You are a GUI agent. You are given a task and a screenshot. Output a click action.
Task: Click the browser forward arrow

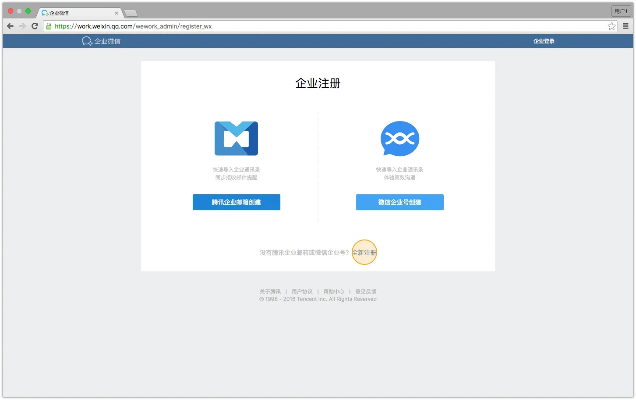click(22, 26)
